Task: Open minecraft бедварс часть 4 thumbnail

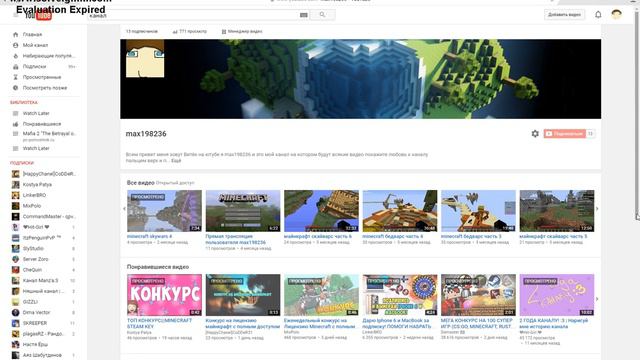Action: pos(400,211)
